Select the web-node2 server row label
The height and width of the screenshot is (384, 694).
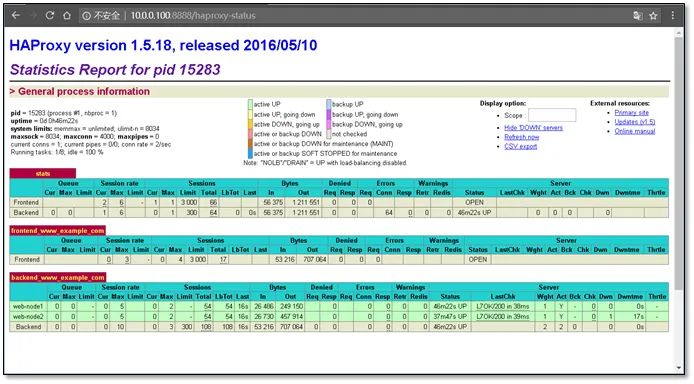click(28, 316)
